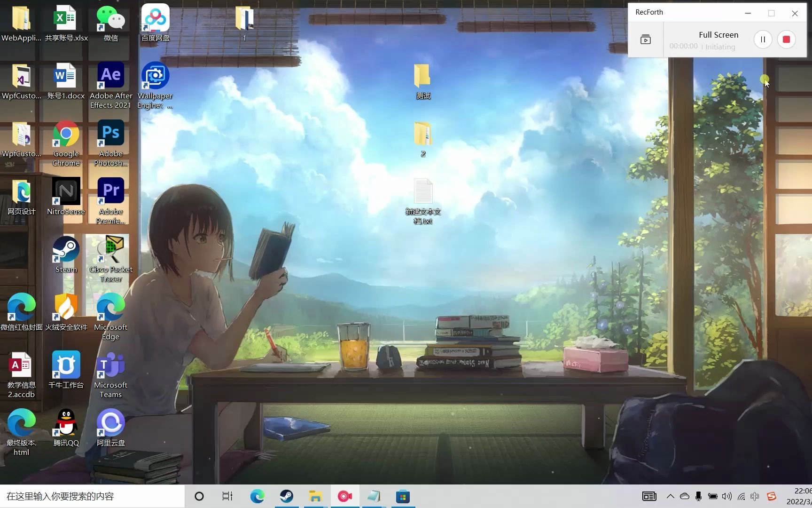Switch to RecForth recorder taskbar icon
The width and height of the screenshot is (812, 508).
tap(344, 496)
